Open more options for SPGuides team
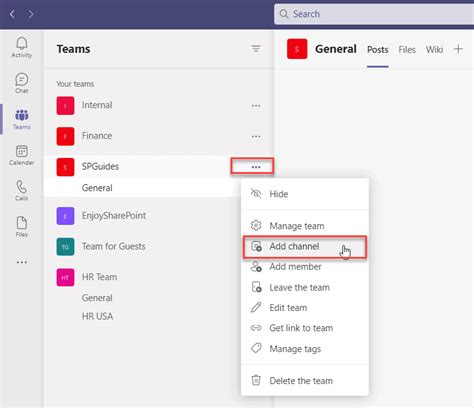 click(x=256, y=167)
